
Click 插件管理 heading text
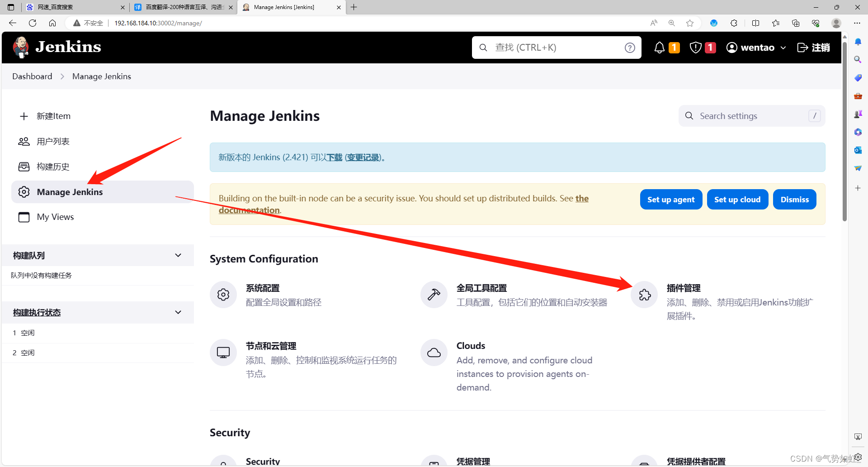click(x=684, y=288)
